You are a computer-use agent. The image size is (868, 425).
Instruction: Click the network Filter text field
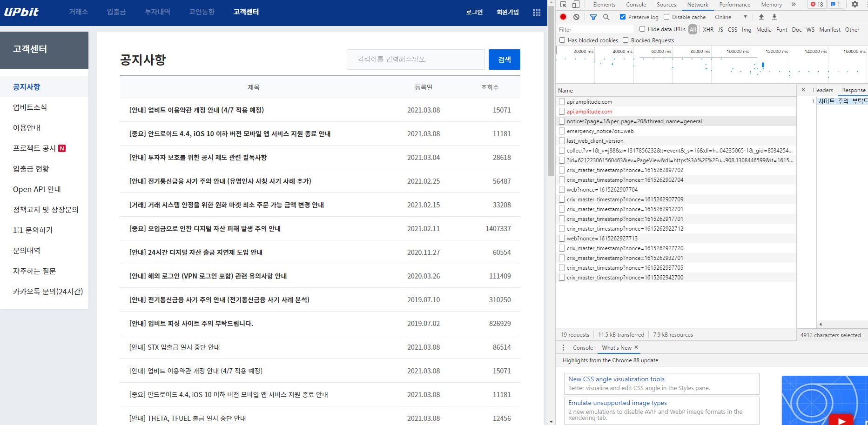click(595, 29)
